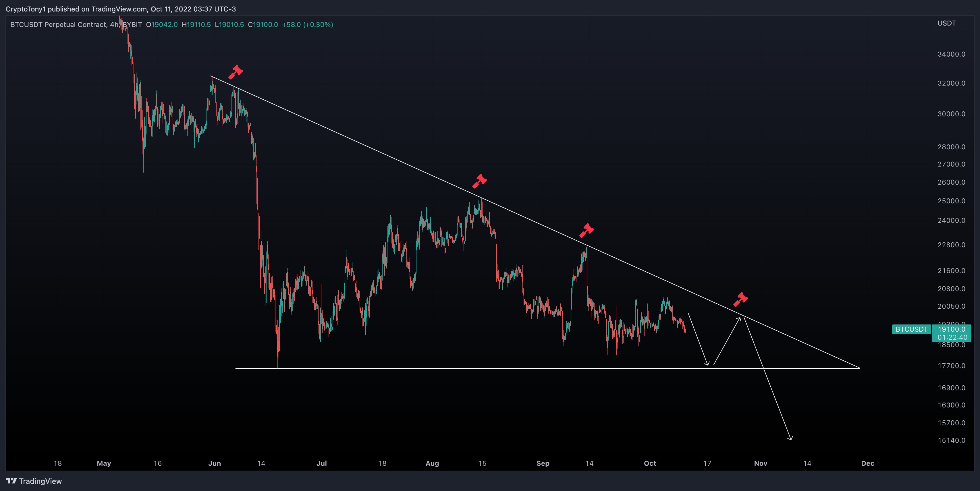
Task: Click the CryptoTony1 published on TradingView.com header text
Action: tap(121, 9)
